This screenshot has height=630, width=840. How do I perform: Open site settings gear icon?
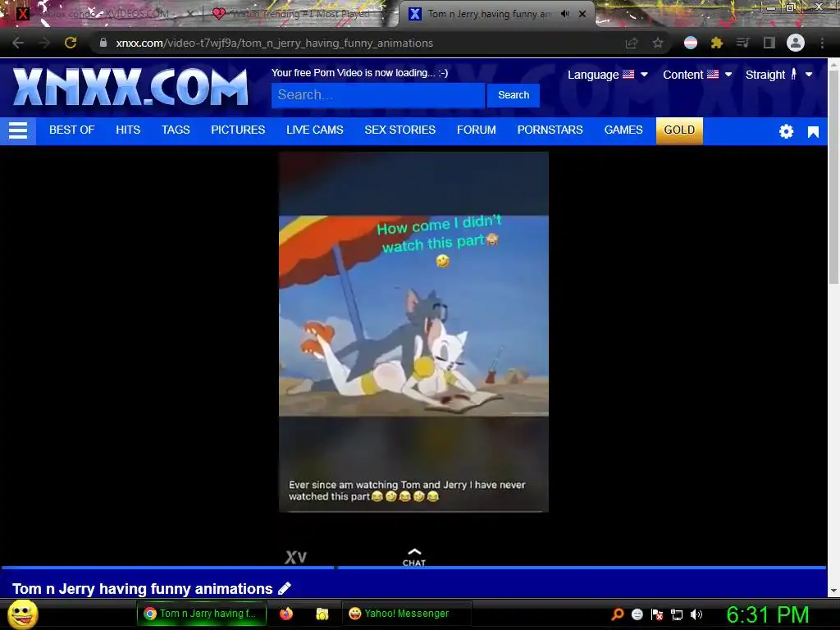(x=786, y=131)
